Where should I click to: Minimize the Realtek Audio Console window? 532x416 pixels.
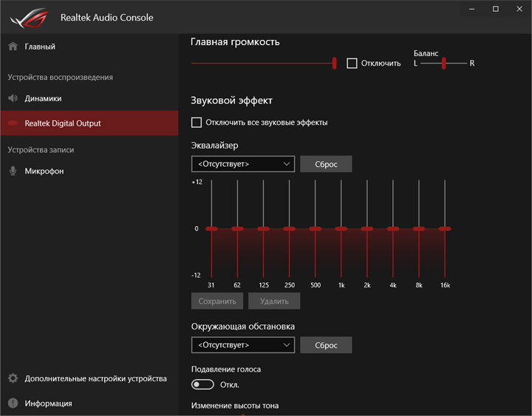471,9
